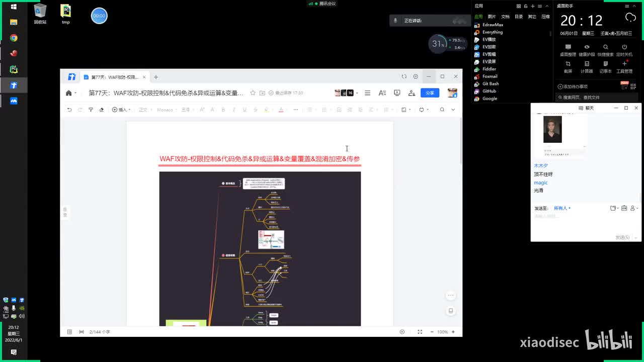Open the collaborator permissions icon
Viewport: 644px width, 362px height.
point(412,93)
